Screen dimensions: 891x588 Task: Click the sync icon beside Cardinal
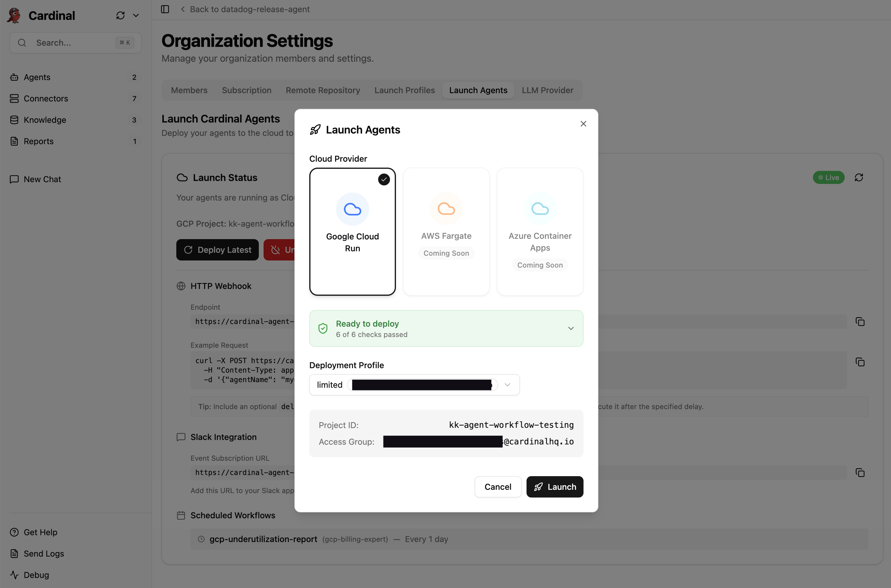coord(120,15)
